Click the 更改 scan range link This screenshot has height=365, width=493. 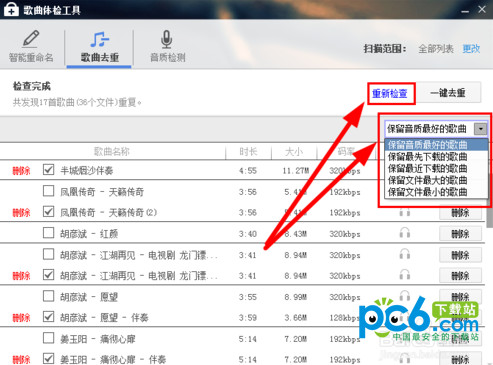[x=471, y=49]
